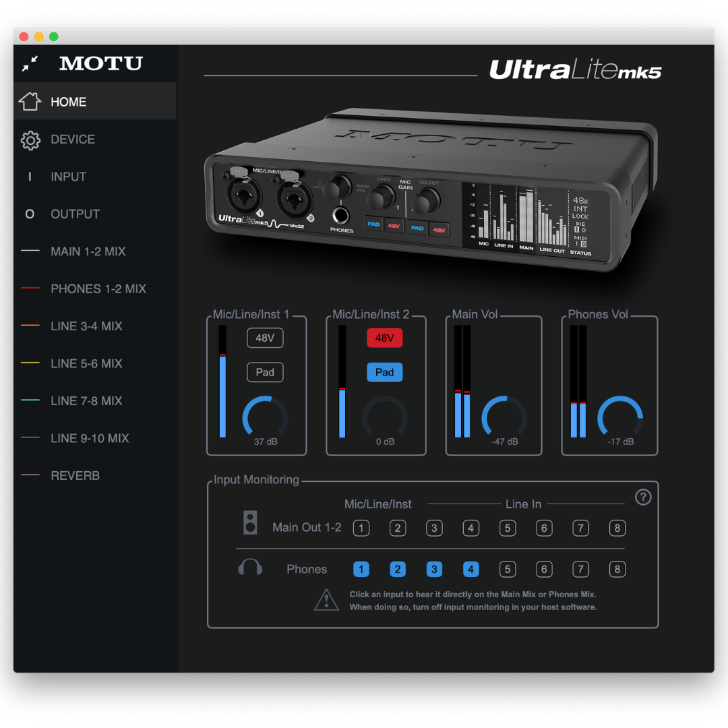
Task: Click the 'Mic/Line/Inst' column heading
Action: click(378, 504)
